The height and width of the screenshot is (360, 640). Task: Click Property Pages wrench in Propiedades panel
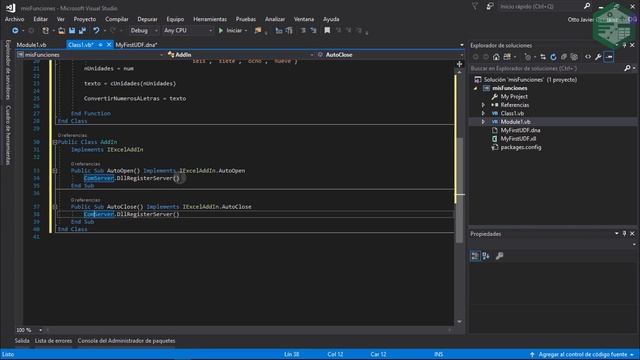pyautogui.click(x=499, y=256)
